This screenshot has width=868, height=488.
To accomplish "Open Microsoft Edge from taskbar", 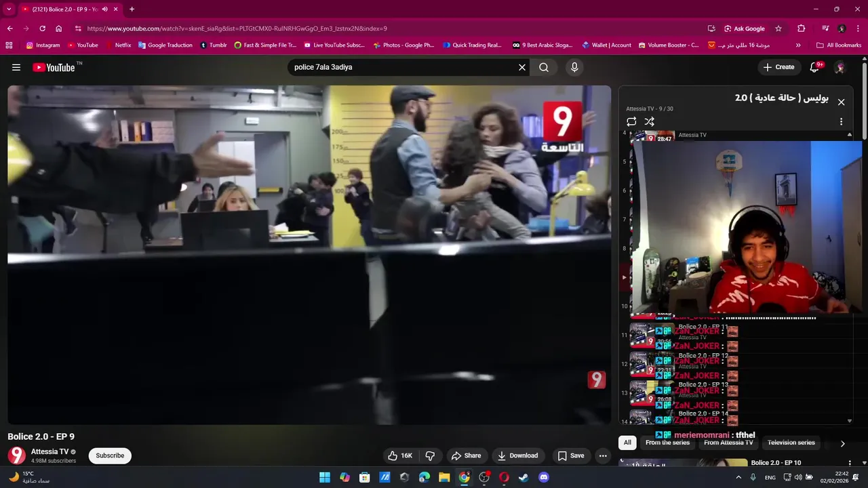I will (x=425, y=477).
